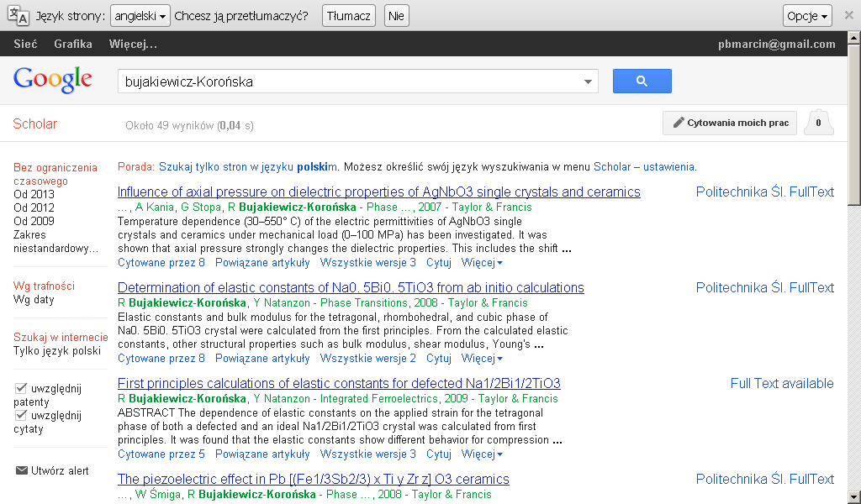Click Wszystkie wersje 3 under the AgNbO3 result
The image size is (861, 504).
tap(368, 263)
